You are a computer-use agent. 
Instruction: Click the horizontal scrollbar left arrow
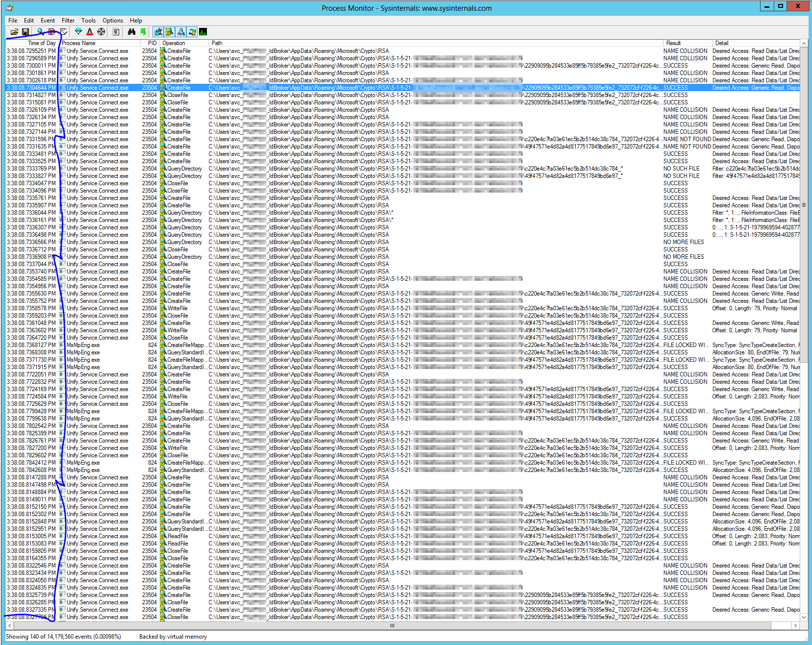[x=9, y=625]
